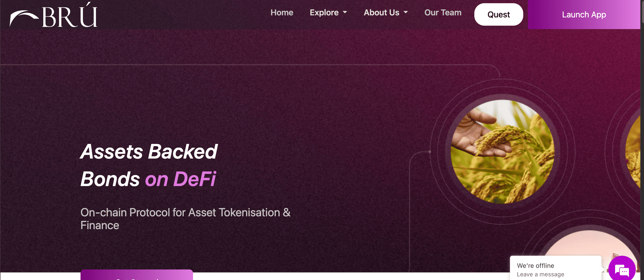Click the "Assets Backed" headline text
The height and width of the screenshot is (280, 644).
pyautogui.click(x=149, y=151)
